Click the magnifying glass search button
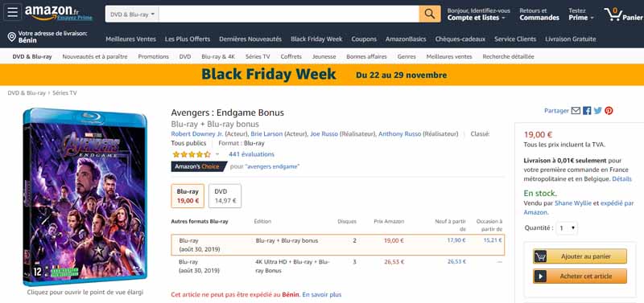The height and width of the screenshot is (303, 644). 430,14
